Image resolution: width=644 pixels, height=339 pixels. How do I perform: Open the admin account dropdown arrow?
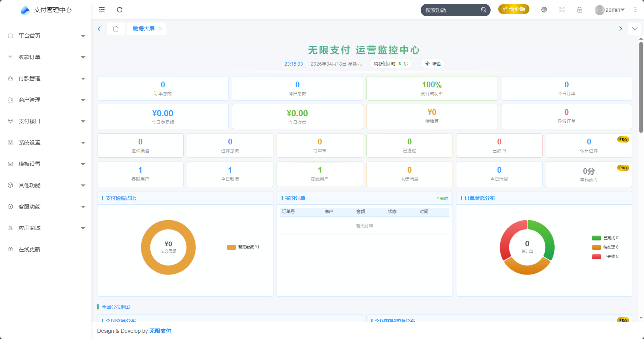(623, 10)
